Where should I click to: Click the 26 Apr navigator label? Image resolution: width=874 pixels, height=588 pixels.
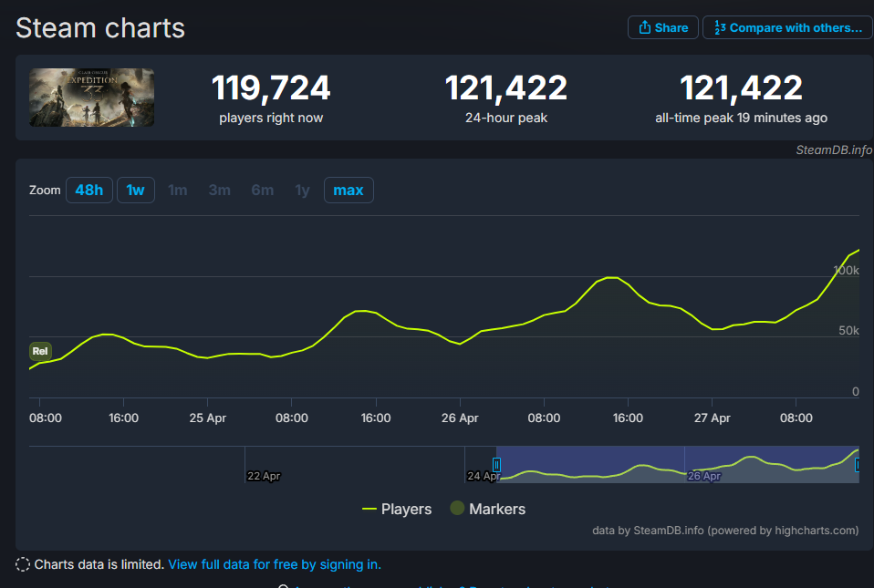click(x=704, y=476)
